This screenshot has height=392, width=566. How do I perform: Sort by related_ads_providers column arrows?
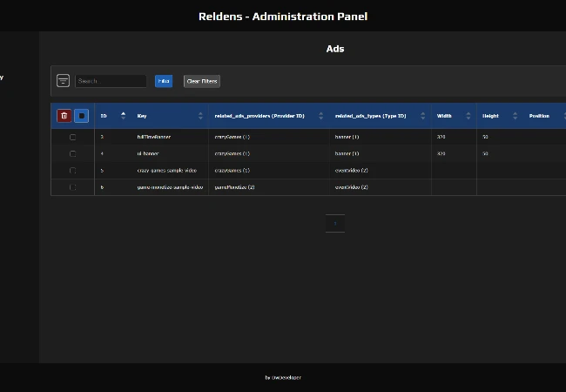[x=321, y=116]
